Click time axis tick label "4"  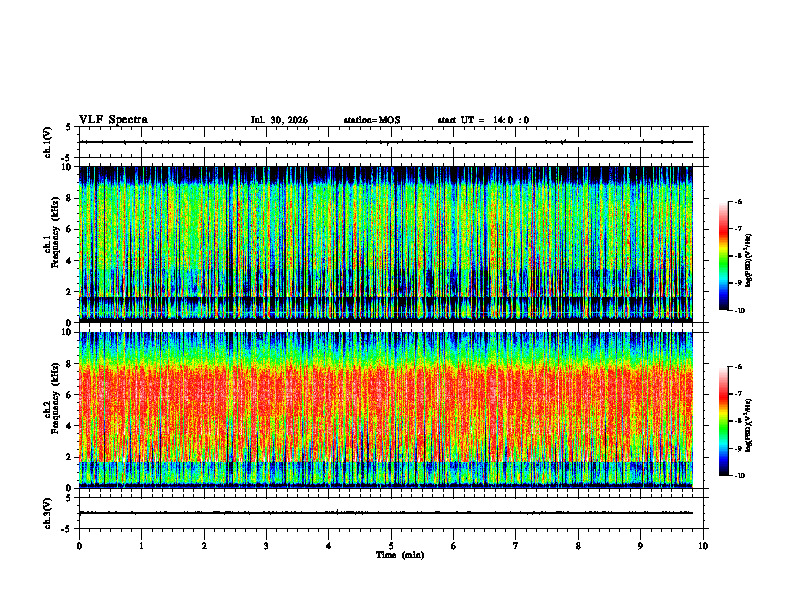tap(328, 546)
